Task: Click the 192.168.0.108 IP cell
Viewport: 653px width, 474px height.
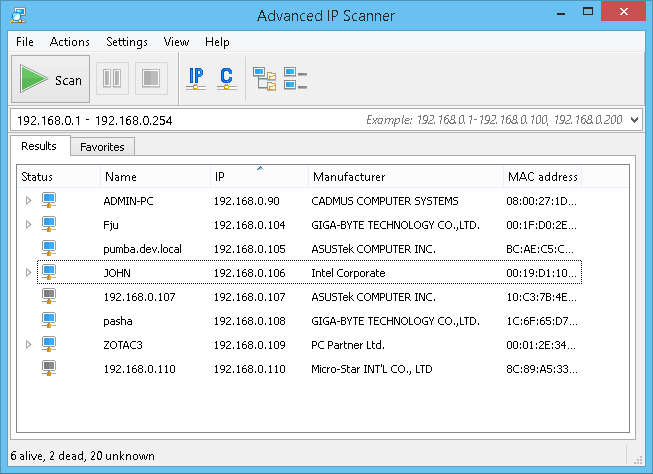Action: click(249, 321)
